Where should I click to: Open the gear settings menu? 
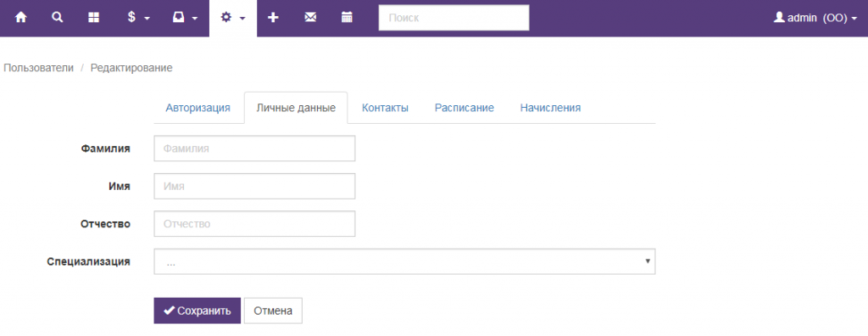233,18
